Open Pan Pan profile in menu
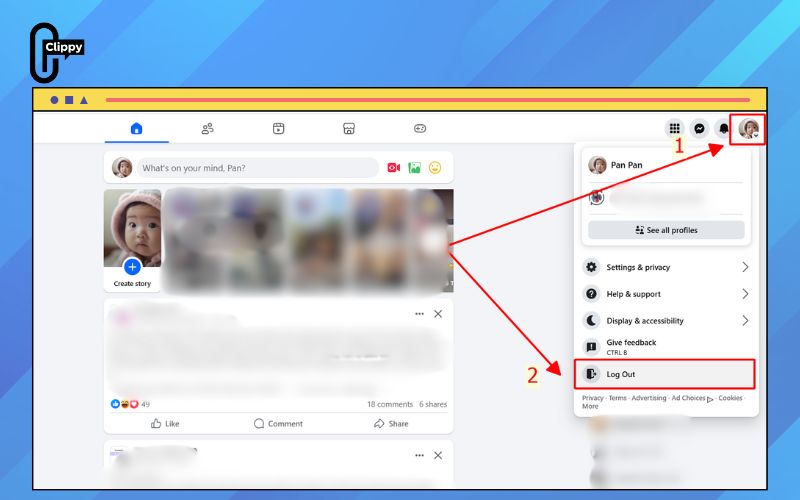Screen dimensions: 800x500 pos(666,165)
